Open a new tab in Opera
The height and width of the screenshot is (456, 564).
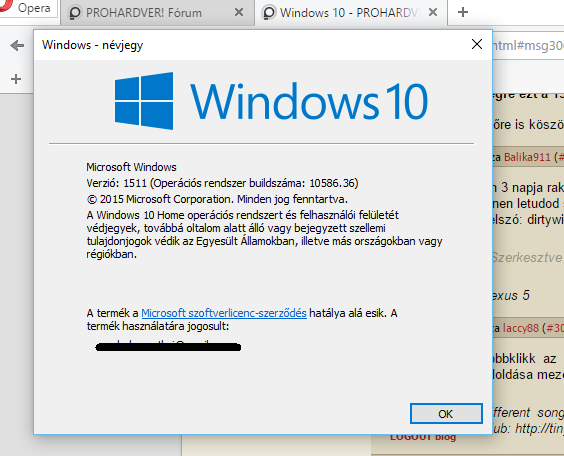[463, 12]
